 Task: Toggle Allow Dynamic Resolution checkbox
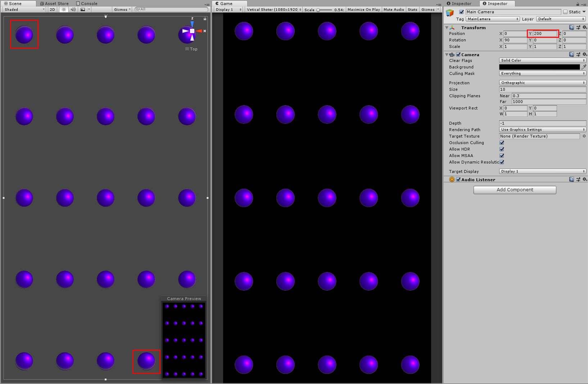502,162
